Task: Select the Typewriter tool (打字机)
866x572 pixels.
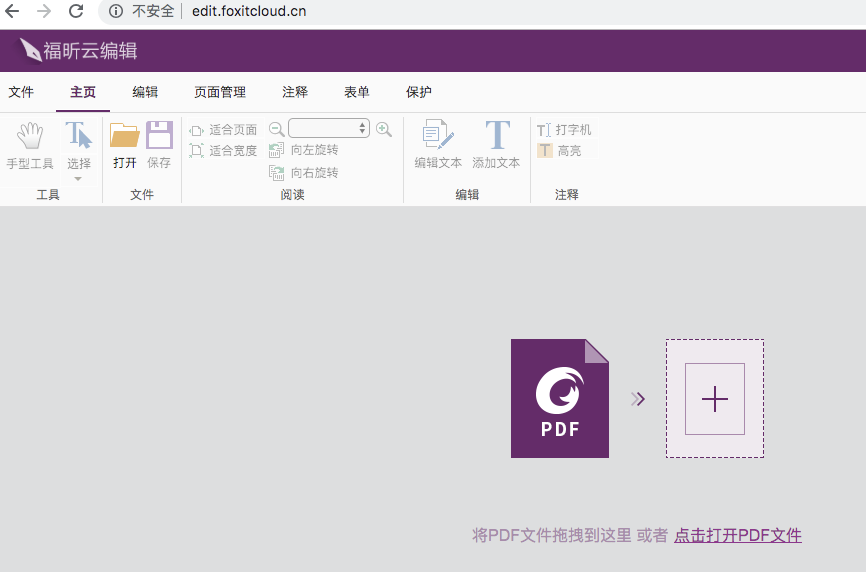Action: click(x=564, y=130)
